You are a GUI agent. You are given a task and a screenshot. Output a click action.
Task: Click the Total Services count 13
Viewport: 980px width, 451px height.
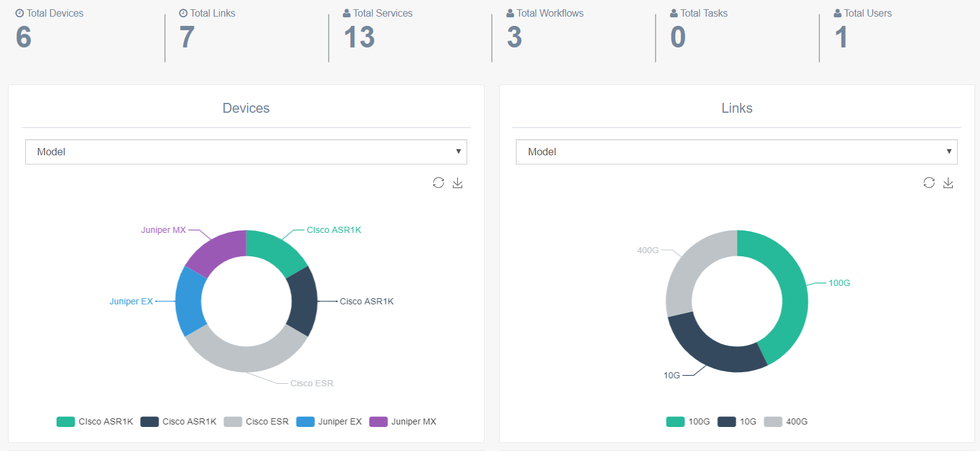tap(359, 37)
